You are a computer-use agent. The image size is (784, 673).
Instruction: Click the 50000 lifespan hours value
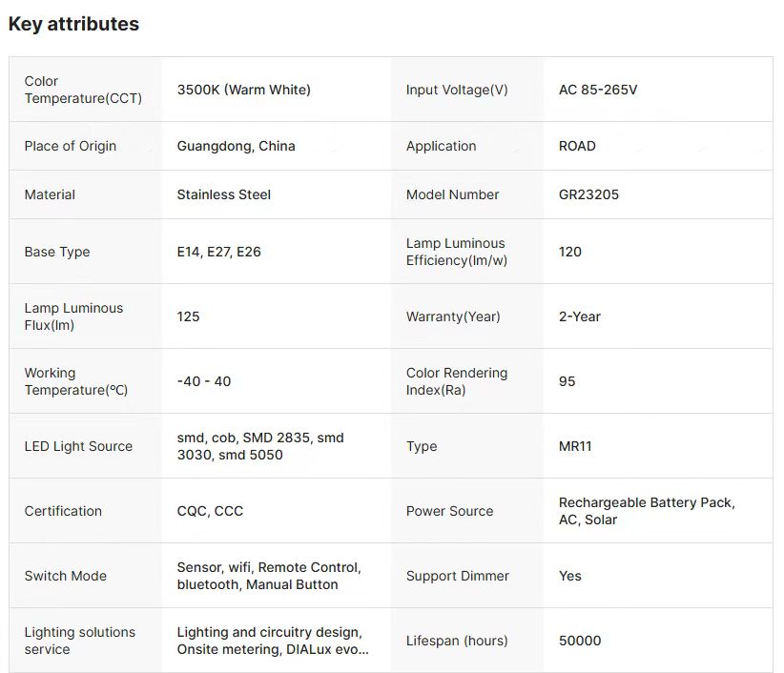[x=580, y=641]
